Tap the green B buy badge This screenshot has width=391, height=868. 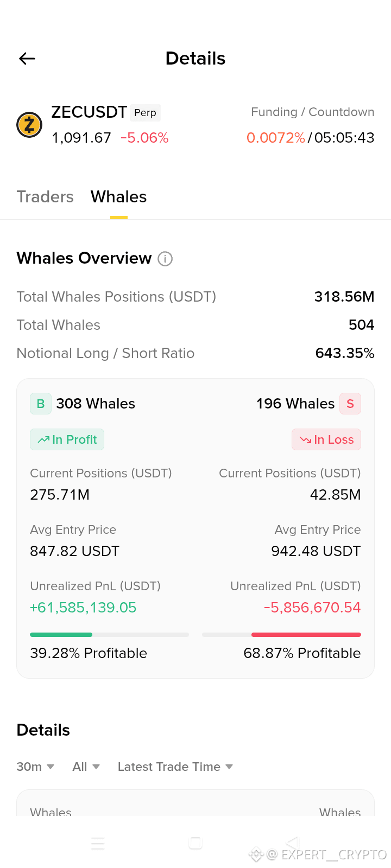pyautogui.click(x=41, y=404)
